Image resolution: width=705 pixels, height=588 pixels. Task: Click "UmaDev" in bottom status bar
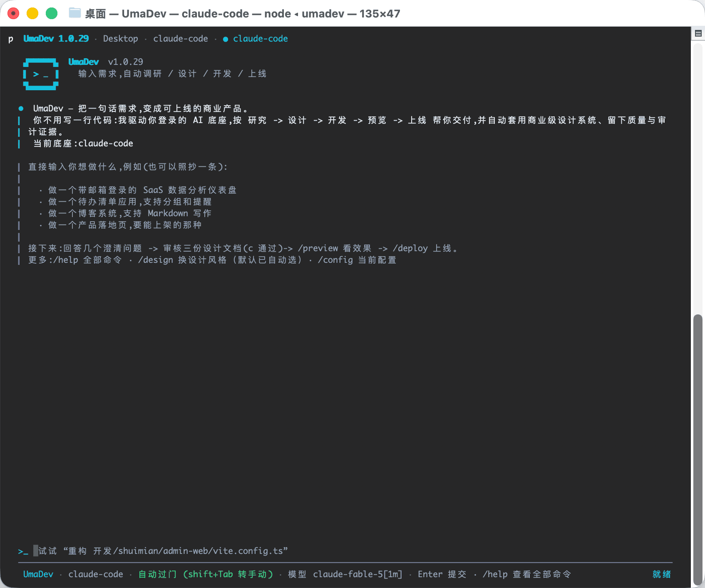[38, 574]
